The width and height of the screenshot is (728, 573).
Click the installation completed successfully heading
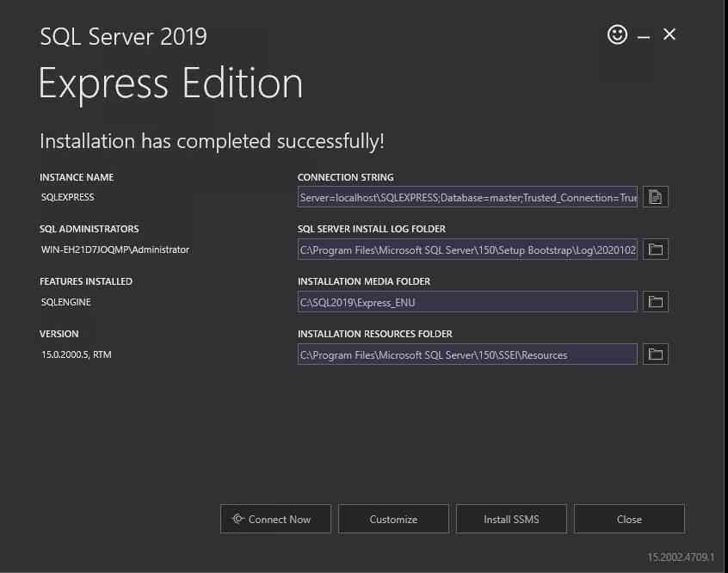tap(211, 140)
